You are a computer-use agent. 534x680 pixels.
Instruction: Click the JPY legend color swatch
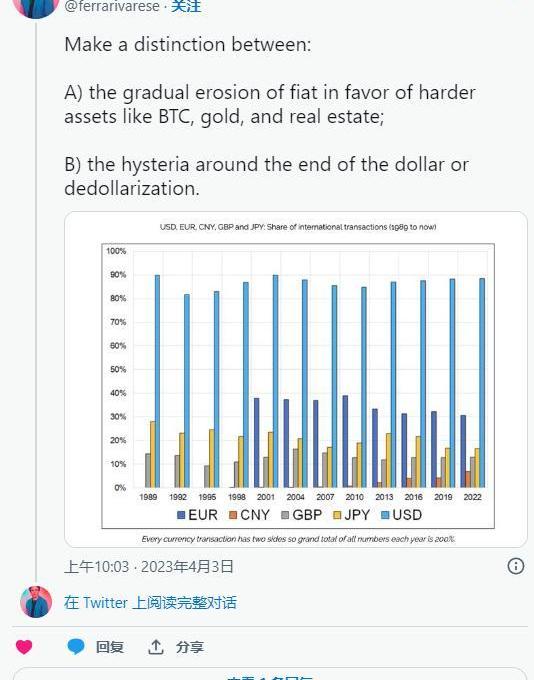[337, 515]
